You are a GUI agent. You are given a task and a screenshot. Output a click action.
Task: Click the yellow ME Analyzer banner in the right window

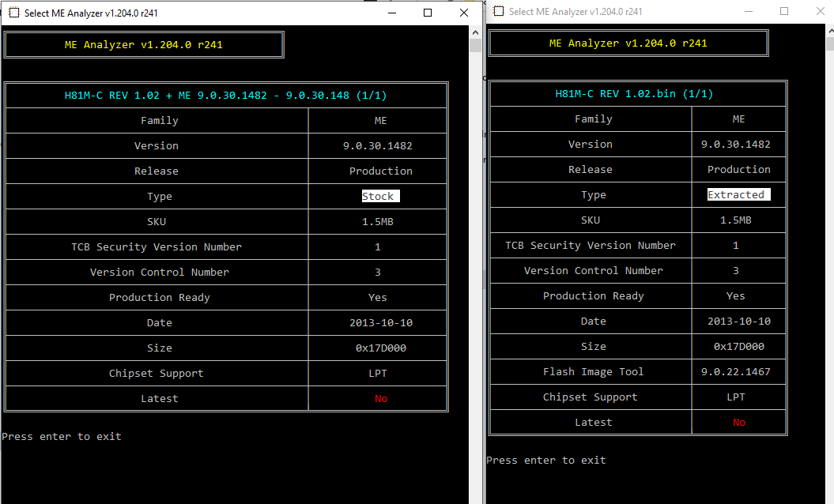(628, 43)
